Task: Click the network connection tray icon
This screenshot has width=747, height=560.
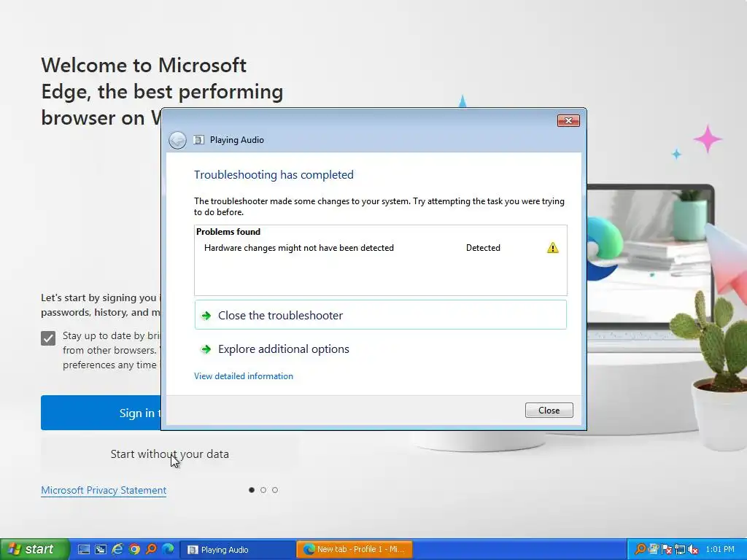Action: click(x=680, y=550)
